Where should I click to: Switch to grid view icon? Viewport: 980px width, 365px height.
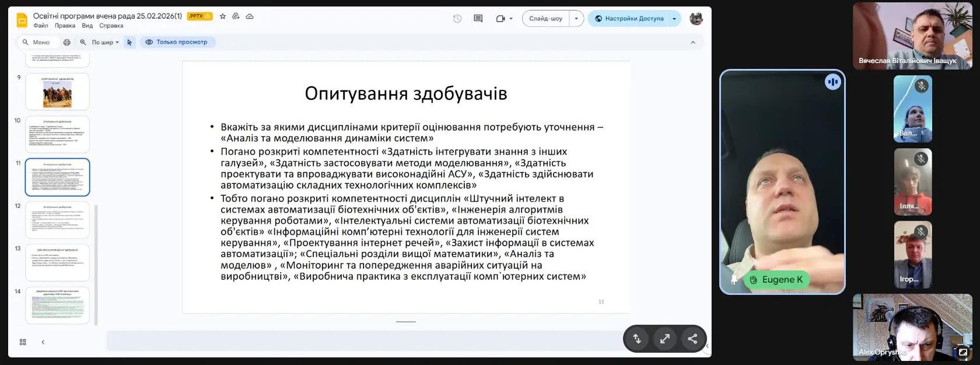(23, 342)
